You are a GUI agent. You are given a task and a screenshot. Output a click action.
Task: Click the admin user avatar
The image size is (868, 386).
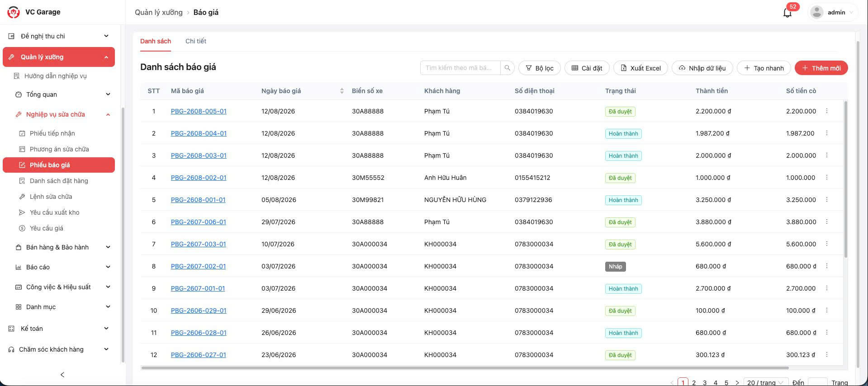817,13
